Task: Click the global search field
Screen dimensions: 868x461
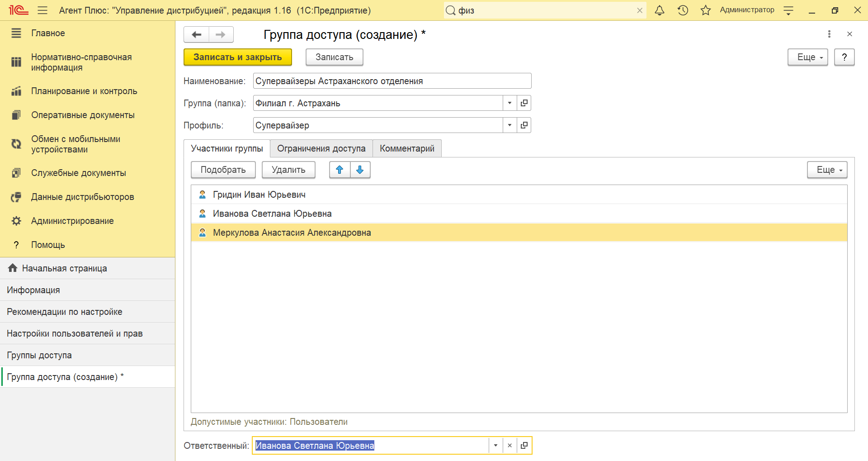Action: pos(545,10)
